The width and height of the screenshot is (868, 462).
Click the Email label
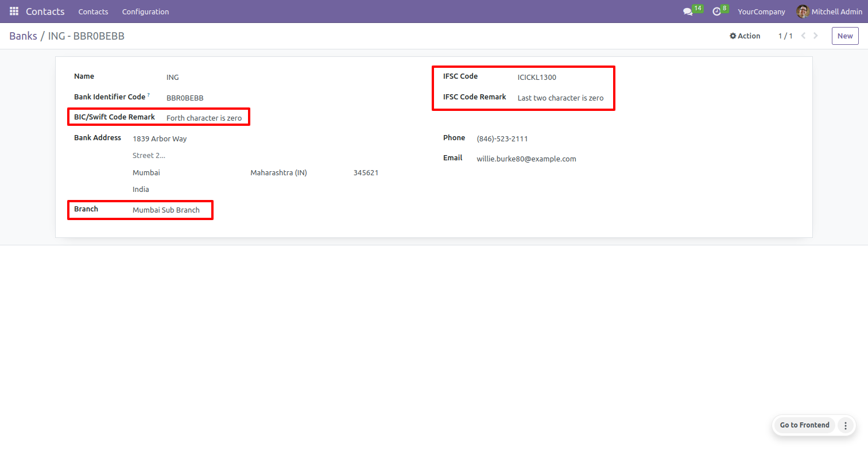coord(452,157)
